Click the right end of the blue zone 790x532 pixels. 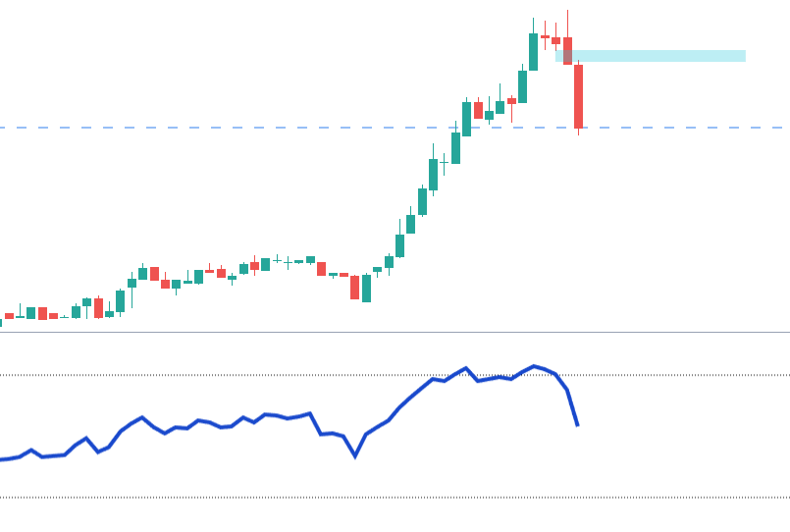(744, 56)
